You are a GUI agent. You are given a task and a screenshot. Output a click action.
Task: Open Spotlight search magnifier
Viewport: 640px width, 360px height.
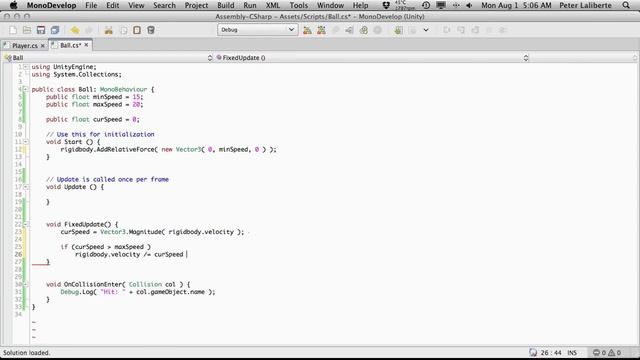click(x=626, y=5)
